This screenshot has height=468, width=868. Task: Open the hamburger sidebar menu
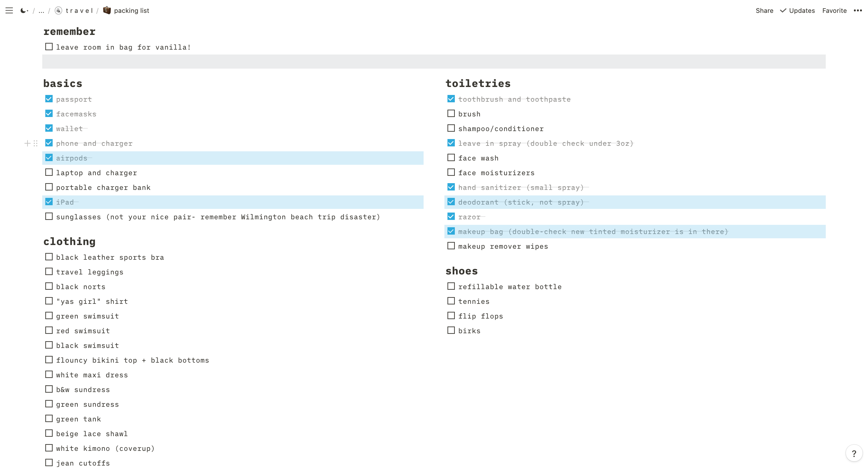coord(9,10)
